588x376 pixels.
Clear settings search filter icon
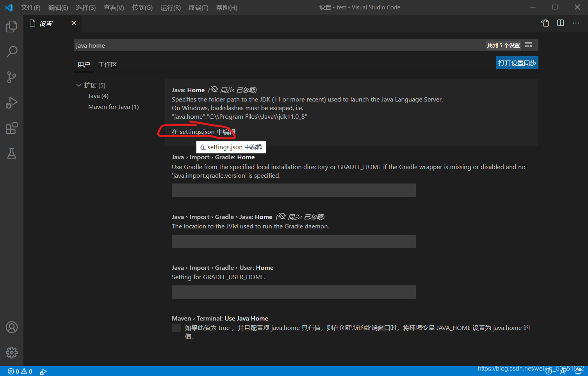pyautogui.click(x=529, y=45)
